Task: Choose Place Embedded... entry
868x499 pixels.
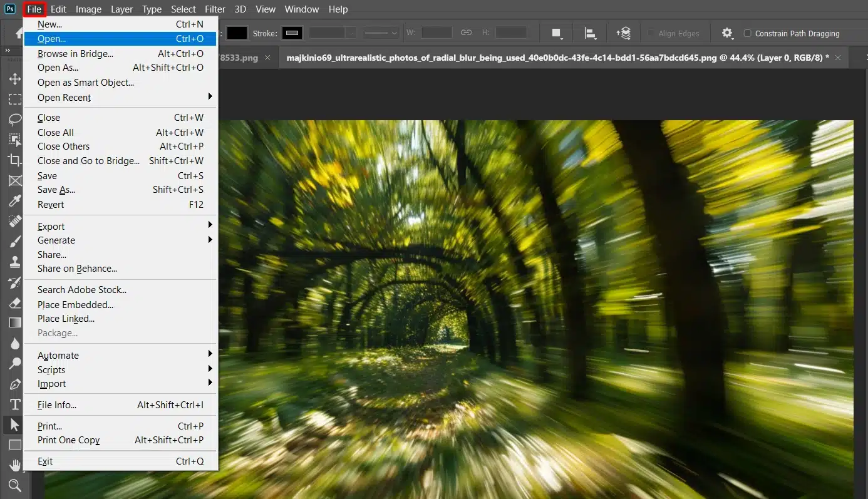Action: click(x=120, y=305)
